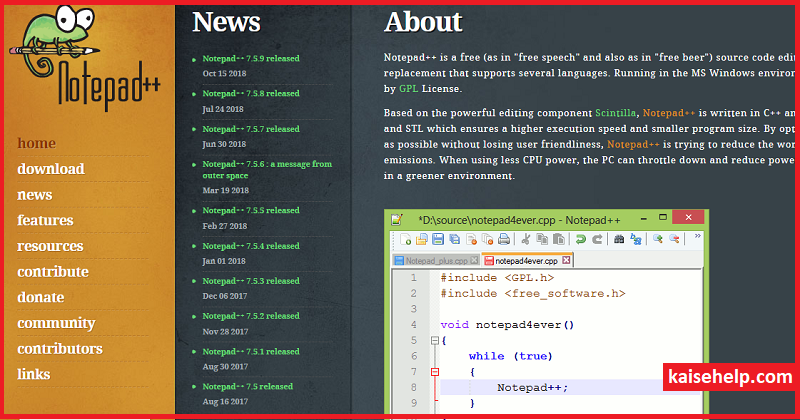
Task: Close the Notepad_plus.cpp tab
Action: pos(474,260)
